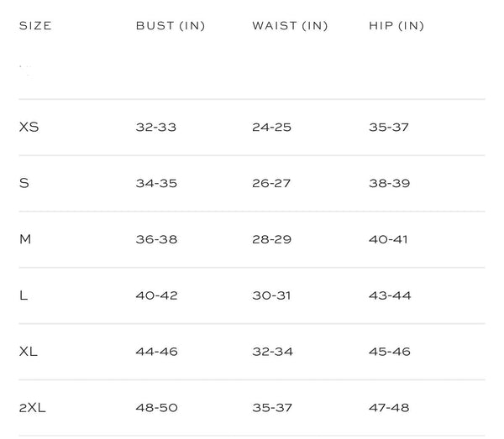Select the M size row label
Viewport: 504px width, 439px height.
(25, 239)
